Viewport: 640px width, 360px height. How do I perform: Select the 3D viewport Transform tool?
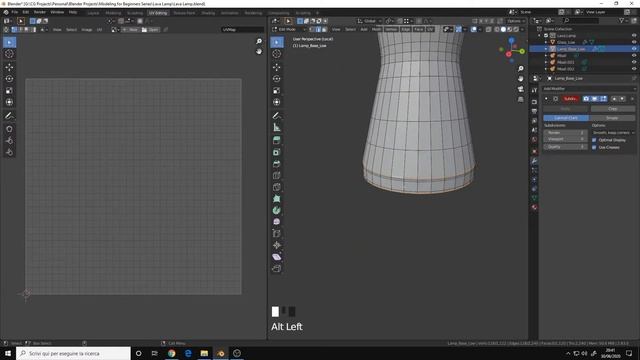coord(277,102)
